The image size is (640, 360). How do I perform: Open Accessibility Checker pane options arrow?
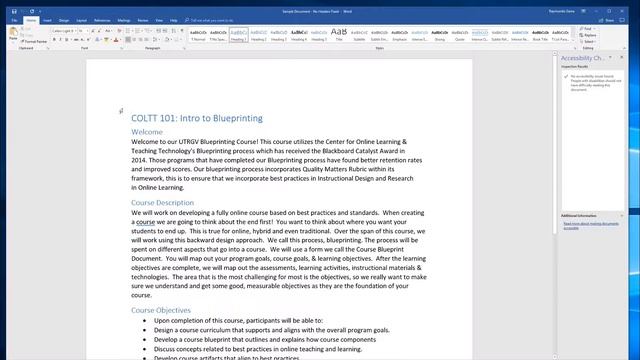point(610,58)
